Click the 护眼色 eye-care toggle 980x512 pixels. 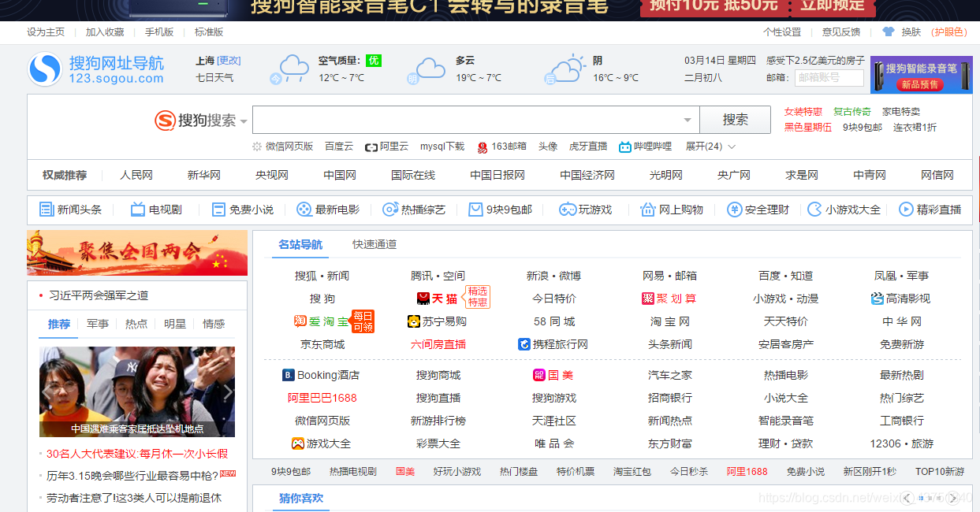[x=949, y=32]
